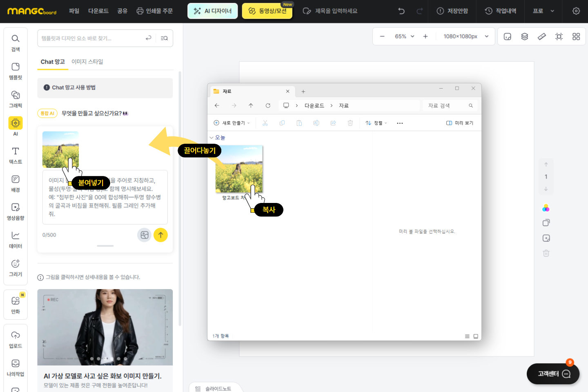Screen dimensions: 588x392
Task: Switch to the 이미지 스타일 tab
Action: (x=87, y=62)
